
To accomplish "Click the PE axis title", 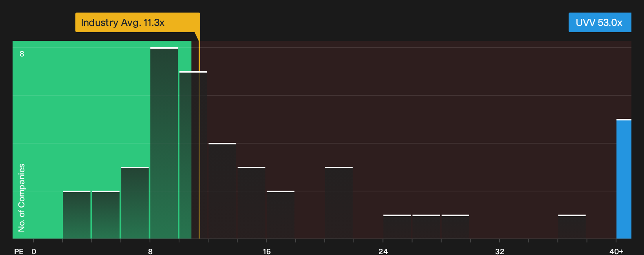I will tap(19, 251).
